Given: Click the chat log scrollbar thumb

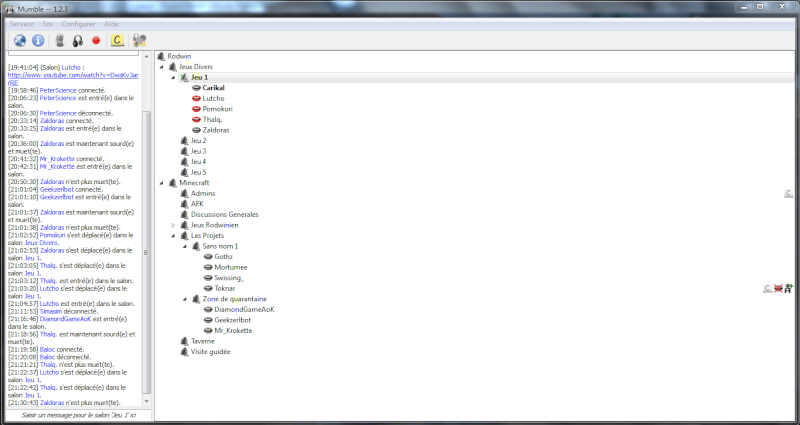Looking at the screenshot, I should click(147, 253).
